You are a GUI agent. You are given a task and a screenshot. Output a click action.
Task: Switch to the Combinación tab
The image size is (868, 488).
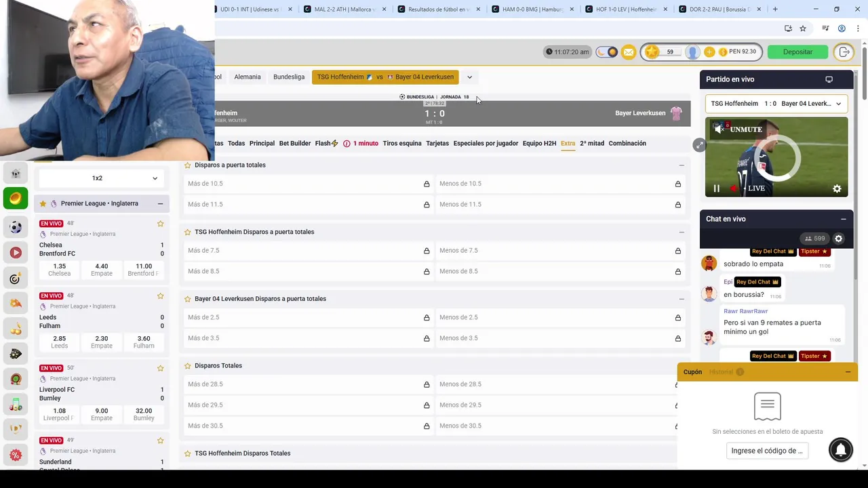pyautogui.click(x=627, y=144)
